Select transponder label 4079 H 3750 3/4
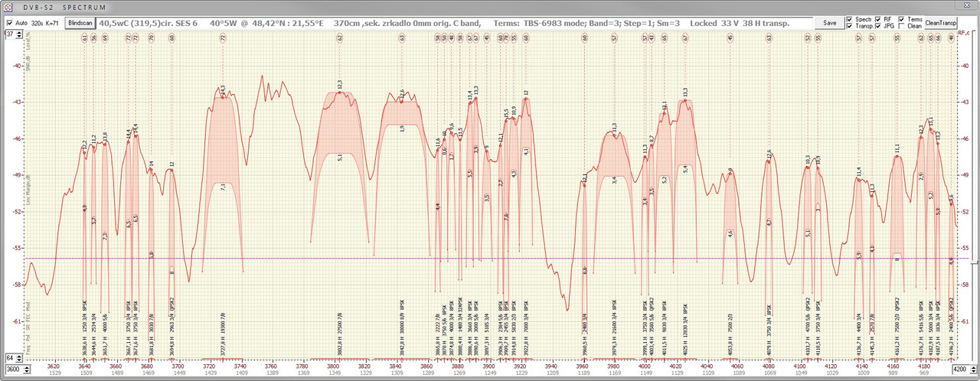Screen dimensions: 980x381 point(769,331)
